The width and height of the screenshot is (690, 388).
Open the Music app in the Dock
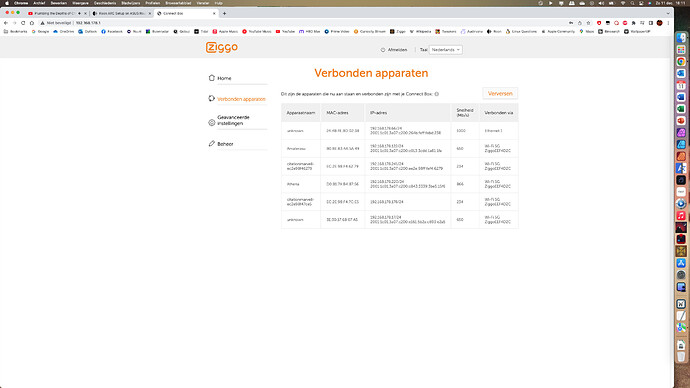681,216
